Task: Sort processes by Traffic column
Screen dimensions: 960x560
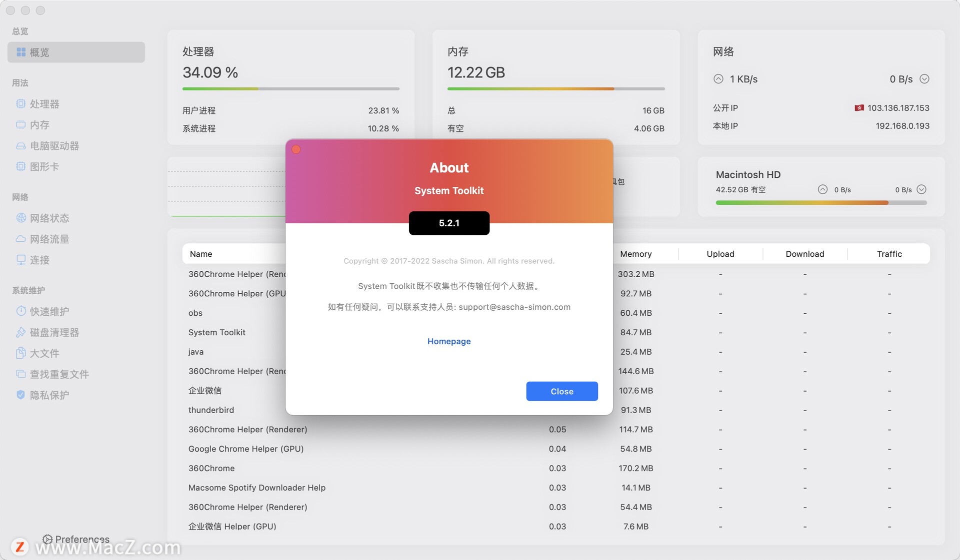Action: pos(889,254)
